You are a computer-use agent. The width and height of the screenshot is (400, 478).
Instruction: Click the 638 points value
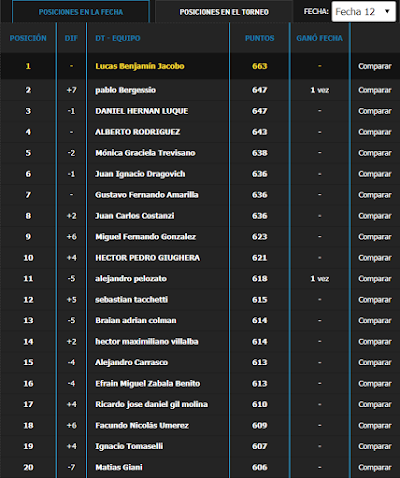click(x=259, y=153)
